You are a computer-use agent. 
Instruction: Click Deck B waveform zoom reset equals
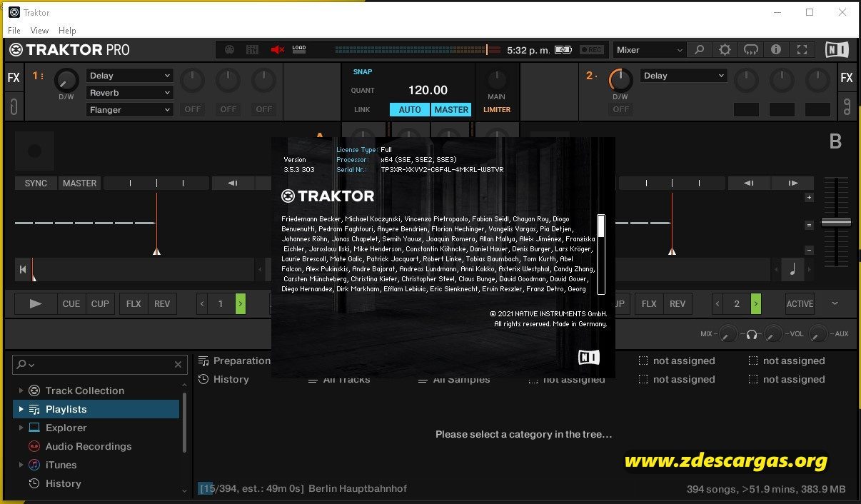tap(809, 225)
